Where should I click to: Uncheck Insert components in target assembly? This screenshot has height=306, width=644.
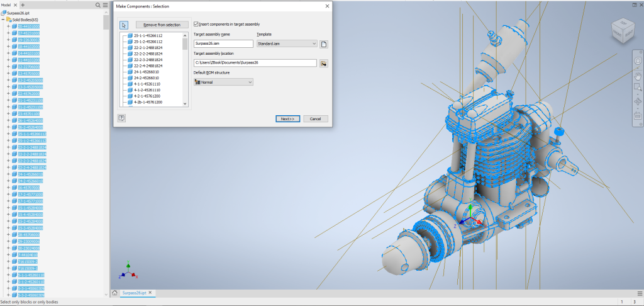click(x=196, y=24)
